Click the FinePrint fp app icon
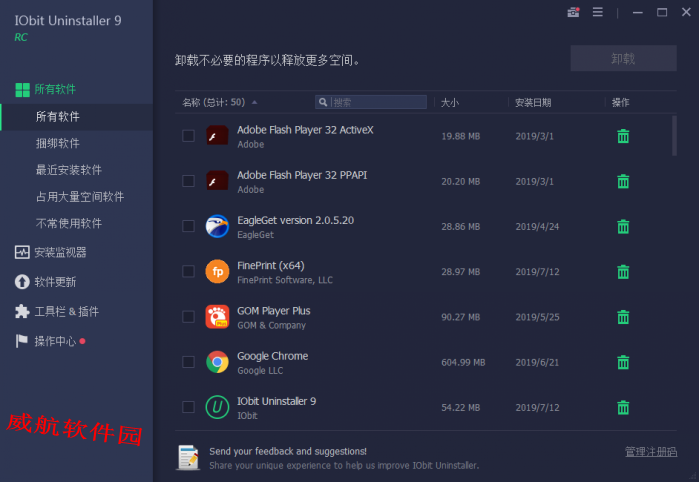The image size is (699, 482). coord(217,272)
